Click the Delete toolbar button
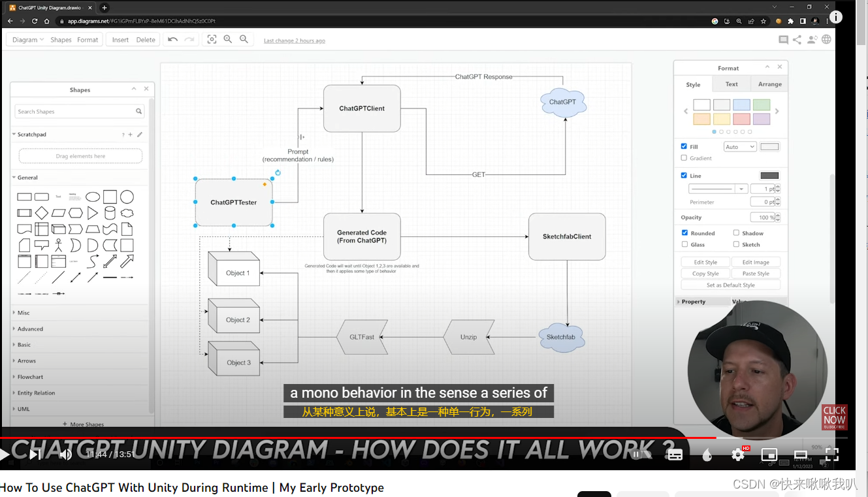868x497 pixels. tap(146, 40)
